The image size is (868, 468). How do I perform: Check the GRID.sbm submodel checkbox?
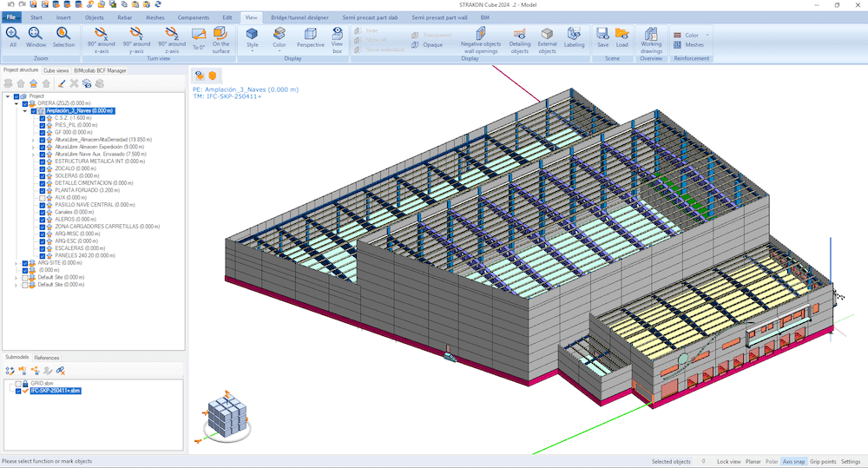click(x=18, y=383)
